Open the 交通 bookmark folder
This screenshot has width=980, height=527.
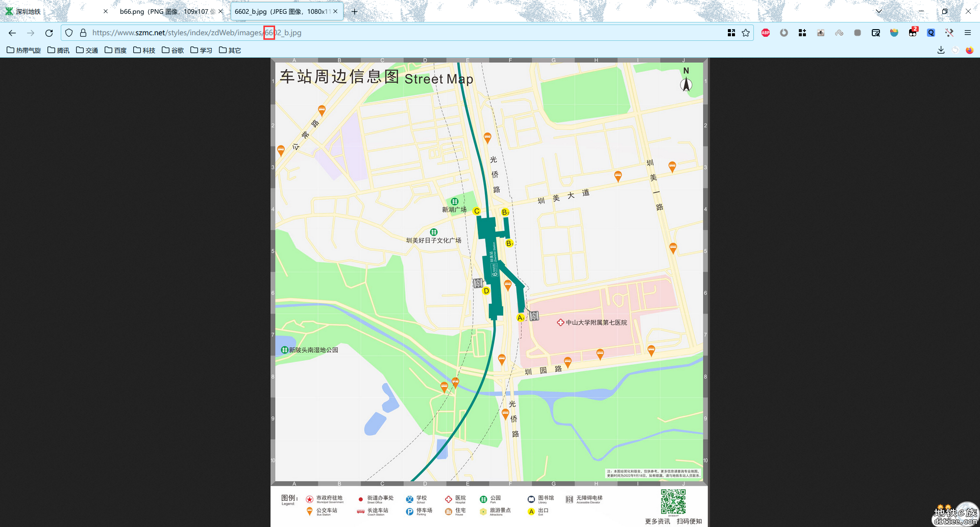pyautogui.click(x=87, y=50)
